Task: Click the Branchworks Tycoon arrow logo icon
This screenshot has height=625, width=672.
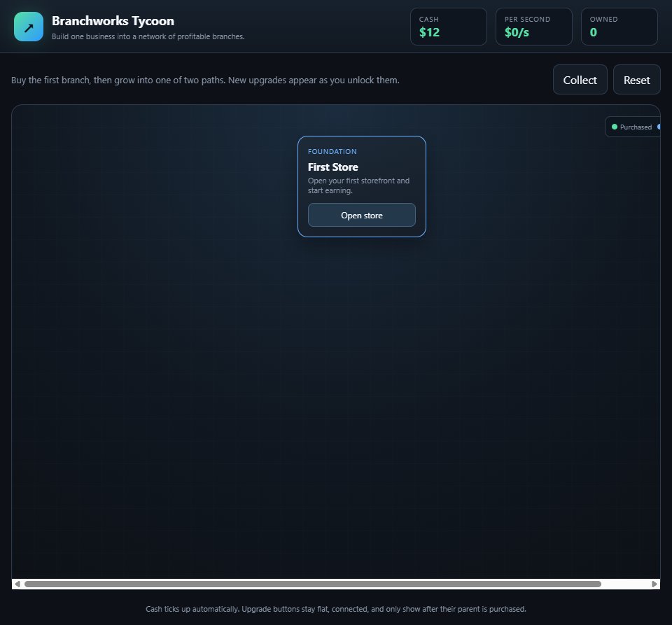Action: click(x=29, y=27)
